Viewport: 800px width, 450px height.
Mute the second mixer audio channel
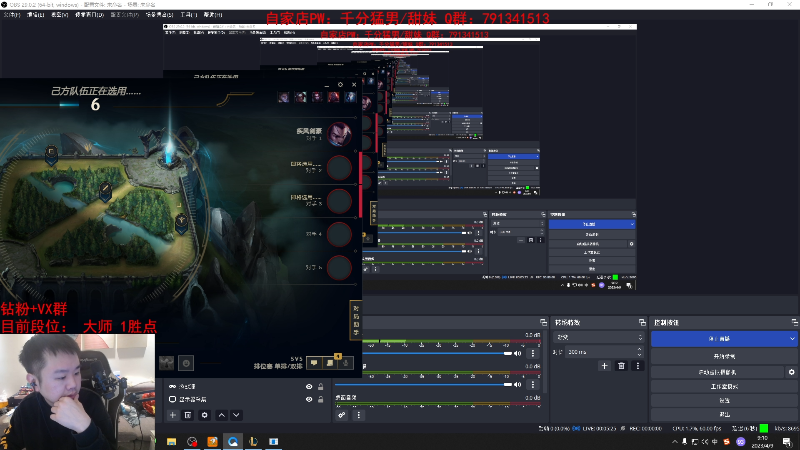pos(518,385)
